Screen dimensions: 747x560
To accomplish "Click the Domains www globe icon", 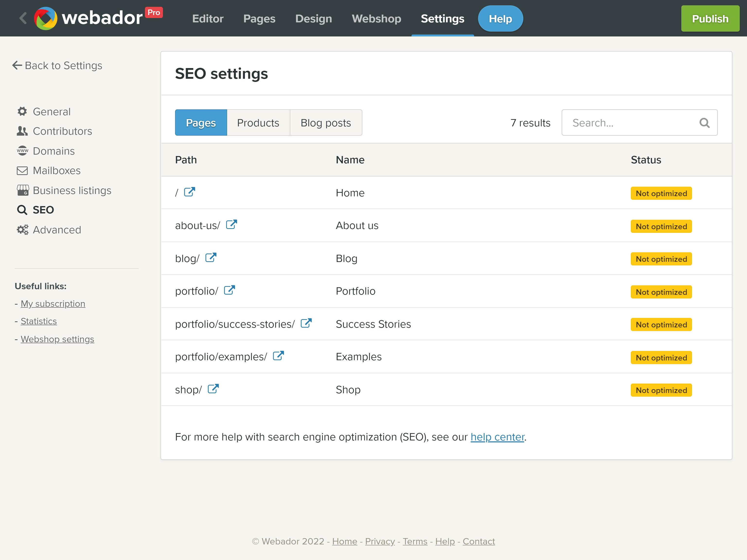I will coord(22,151).
